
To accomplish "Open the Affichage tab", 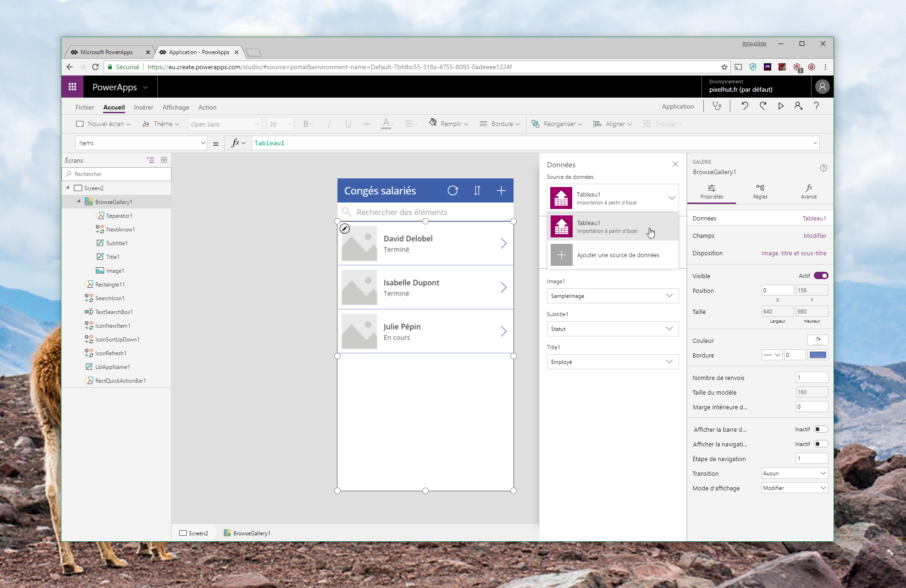I will (176, 107).
